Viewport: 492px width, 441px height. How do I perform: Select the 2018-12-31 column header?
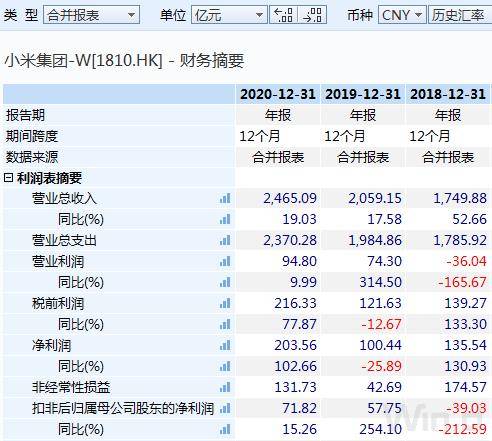pos(448,94)
